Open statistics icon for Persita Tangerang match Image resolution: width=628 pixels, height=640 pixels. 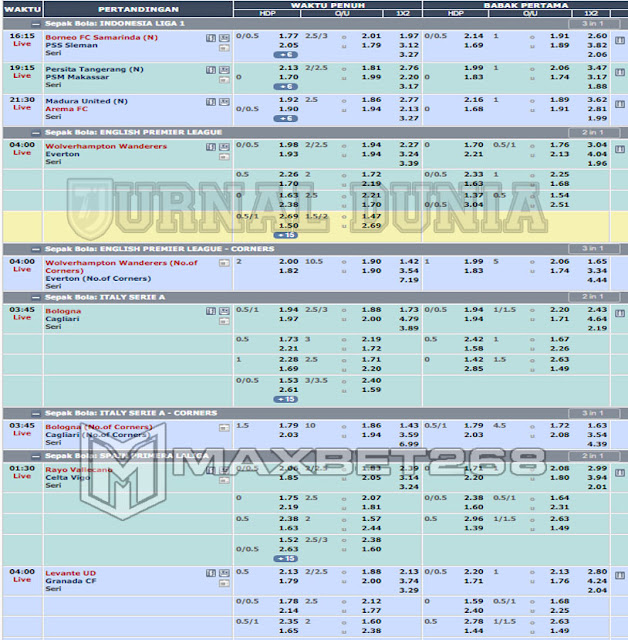point(211,70)
